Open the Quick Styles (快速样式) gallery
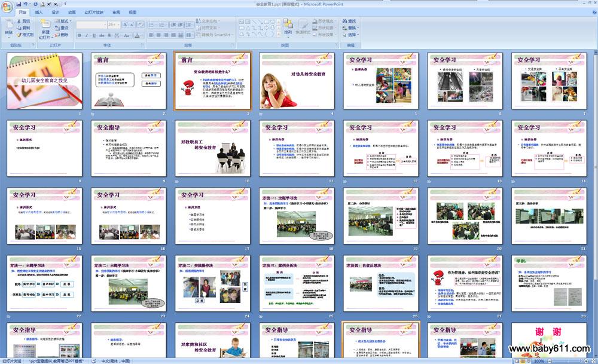Image resolution: width=598 pixels, height=364 pixels. [x=303, y=27]
